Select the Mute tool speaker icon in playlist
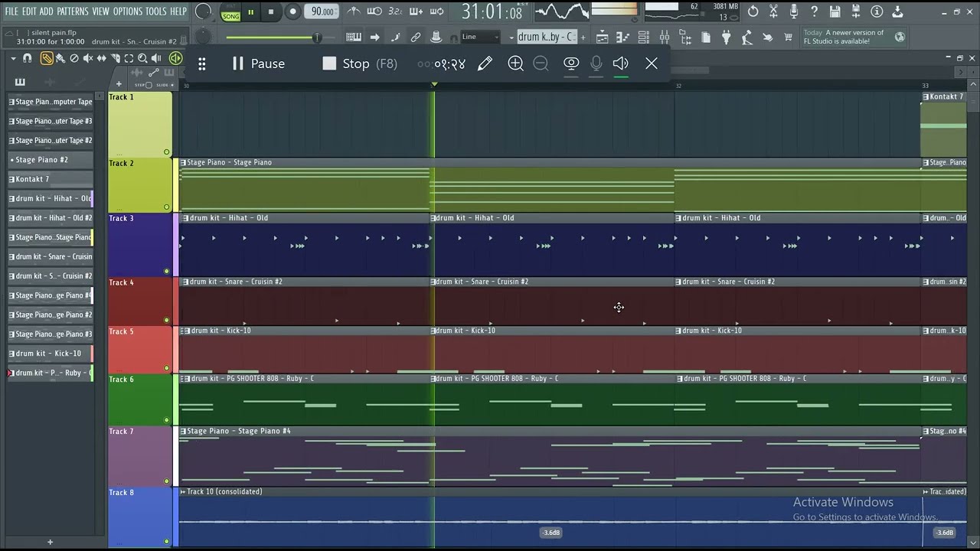This screenshot has width=980, height=551. (88, 58)
